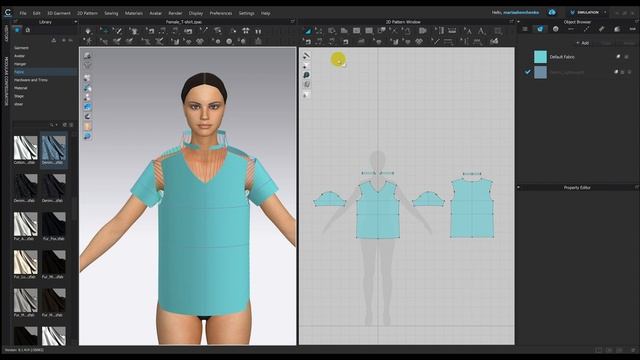The width and height of the screenshot is (640, 360).
Task: Open the Preferences menu
Action: (221, 13)
